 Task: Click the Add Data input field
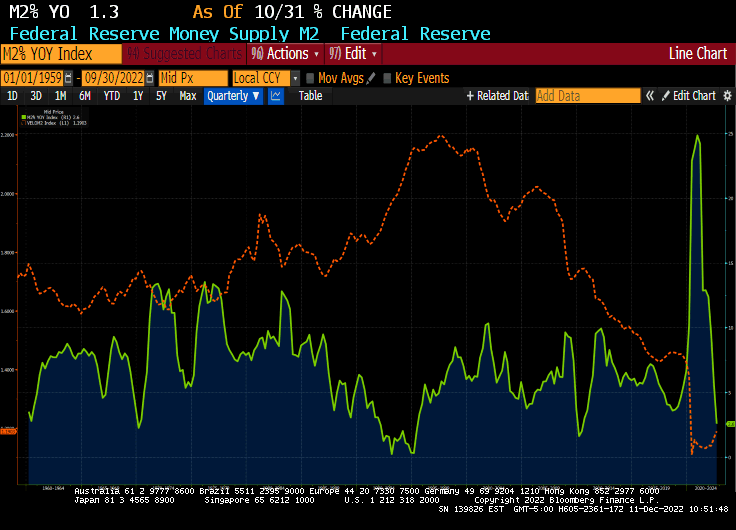[x=587, y=96]
